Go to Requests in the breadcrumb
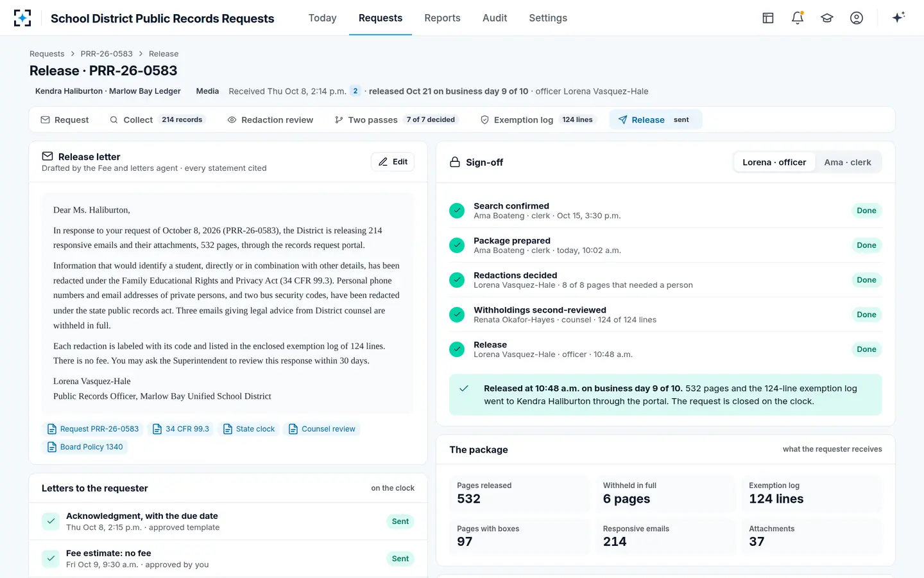The width and height of the screenshot is (924, 578). [47, 54]
